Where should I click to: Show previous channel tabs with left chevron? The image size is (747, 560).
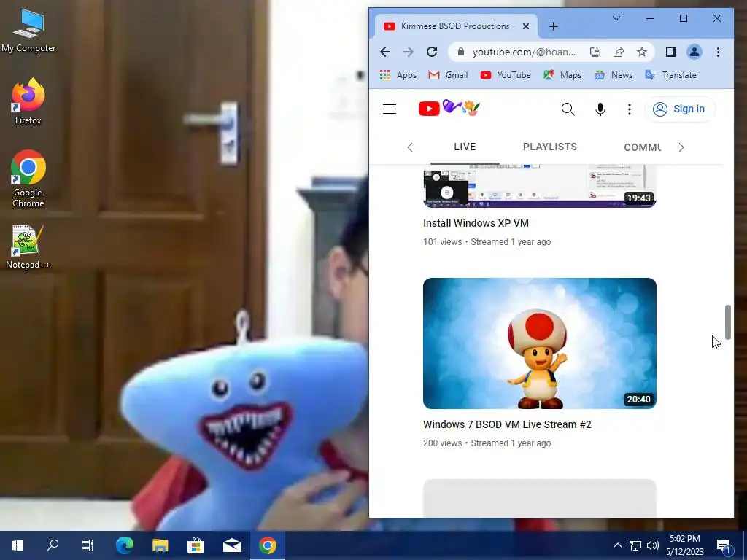click(x=410, y=147)
